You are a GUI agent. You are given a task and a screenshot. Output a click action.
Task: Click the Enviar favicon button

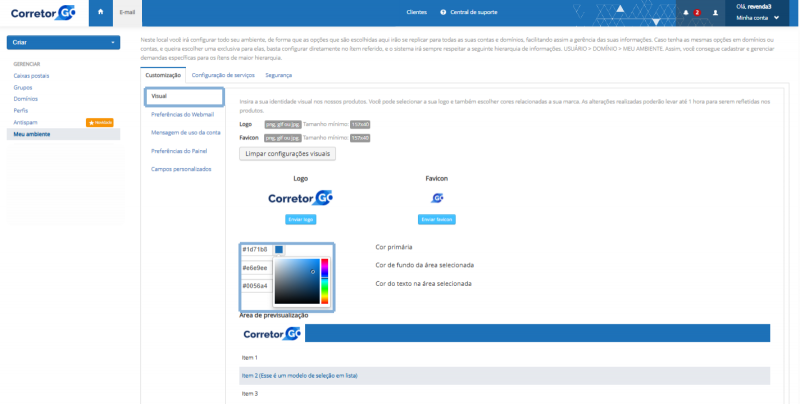coord(437,219)
